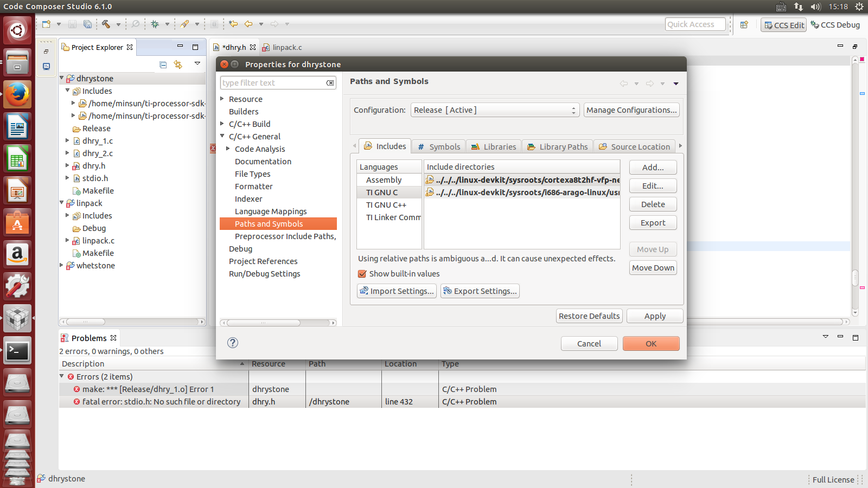This screenshot has width=868, height=488.
Task: Collapse All in Project Explorer toolbar
Action: [163, 65]
